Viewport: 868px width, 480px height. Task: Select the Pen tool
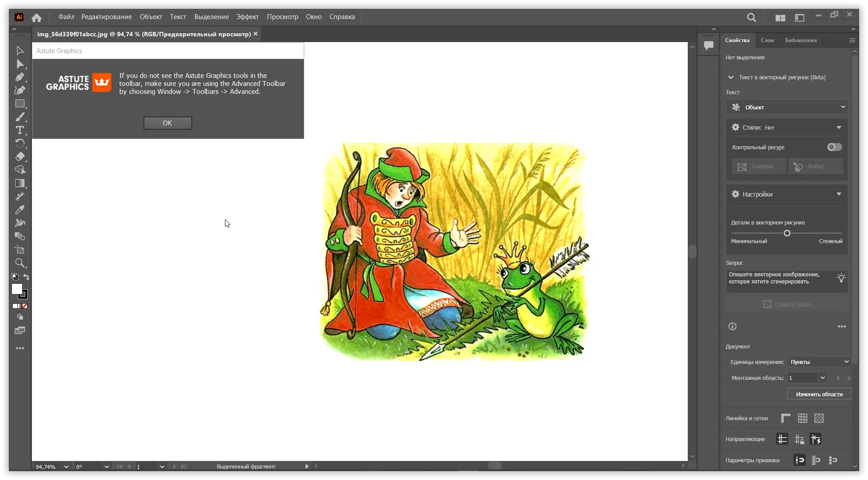(x=19, y=77)
